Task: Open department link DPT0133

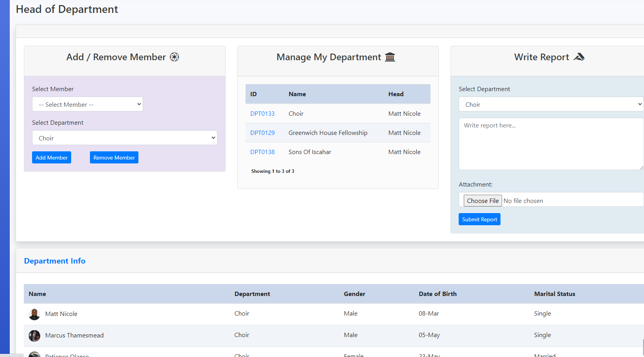Action: (262, 114)
